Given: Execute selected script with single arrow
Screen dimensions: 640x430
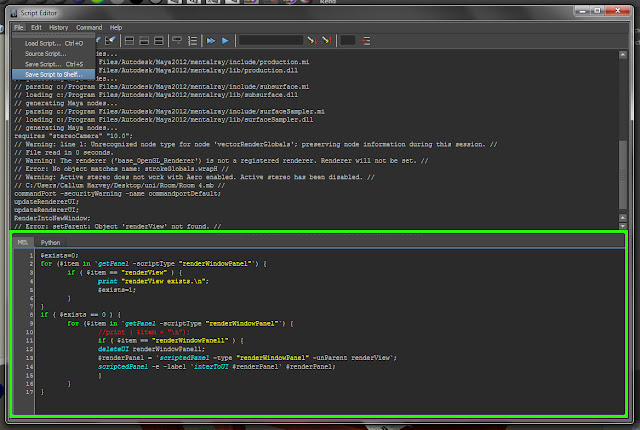Looking at the screenshot, I should coord(225,41).
